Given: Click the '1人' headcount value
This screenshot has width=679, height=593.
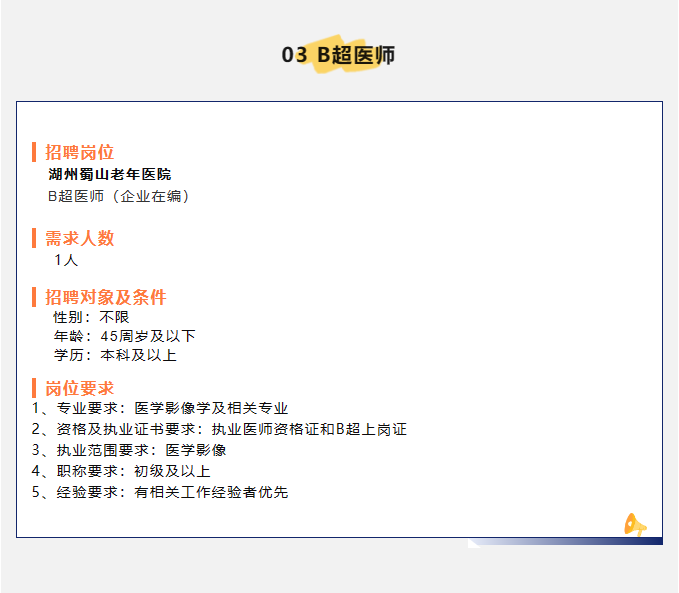Looking at the screenshot, I should (x=66, y=260).
